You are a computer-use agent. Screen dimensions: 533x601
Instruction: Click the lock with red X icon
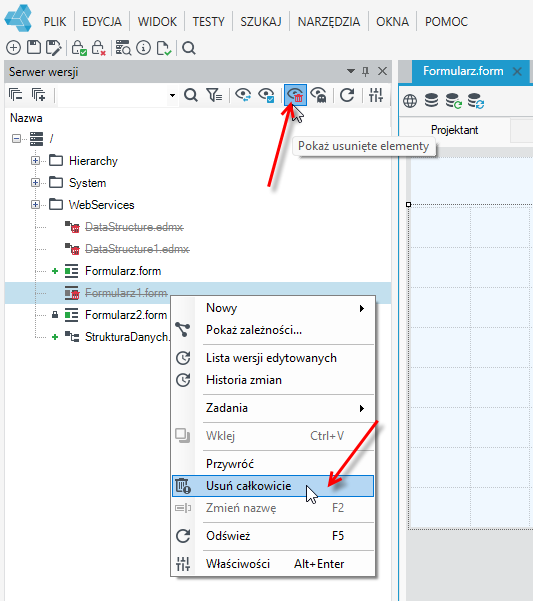tap(98, 48)
